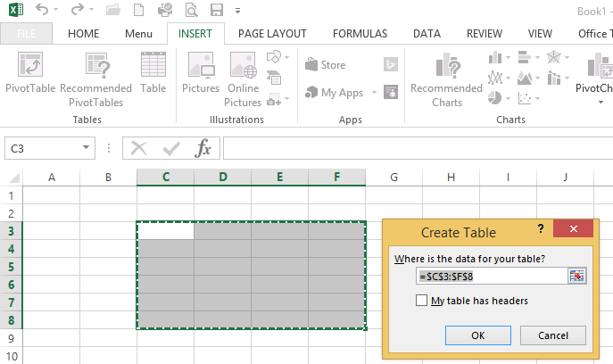Click the Select All corner triangle
This screenshot has width=613, height=364.
pyautogui.click(x=14, y=178)
